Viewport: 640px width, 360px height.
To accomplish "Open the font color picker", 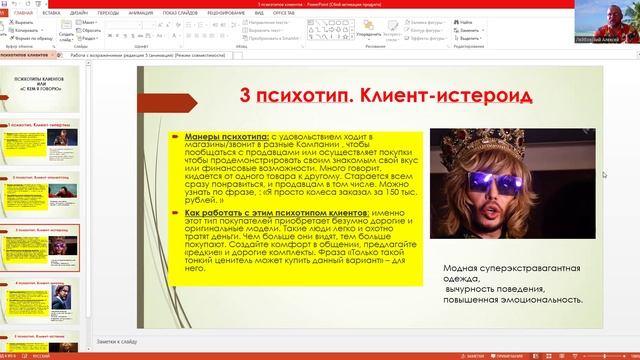I will tap(175, 36).
